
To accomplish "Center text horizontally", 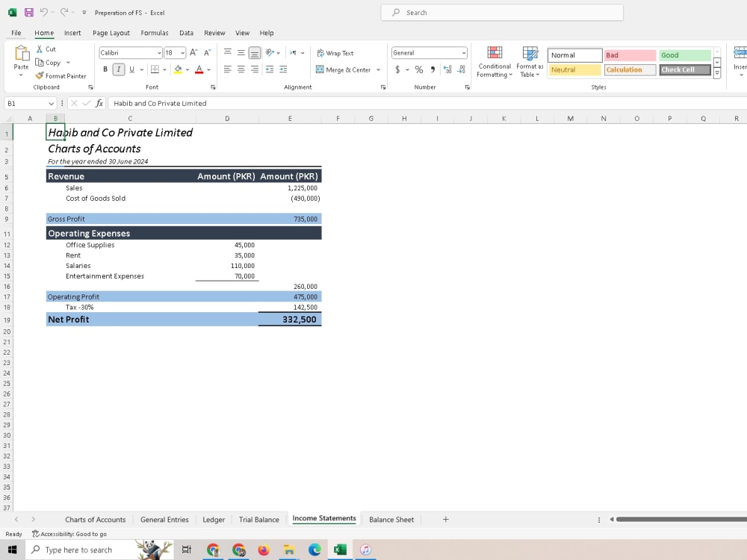I will (241, 69).
